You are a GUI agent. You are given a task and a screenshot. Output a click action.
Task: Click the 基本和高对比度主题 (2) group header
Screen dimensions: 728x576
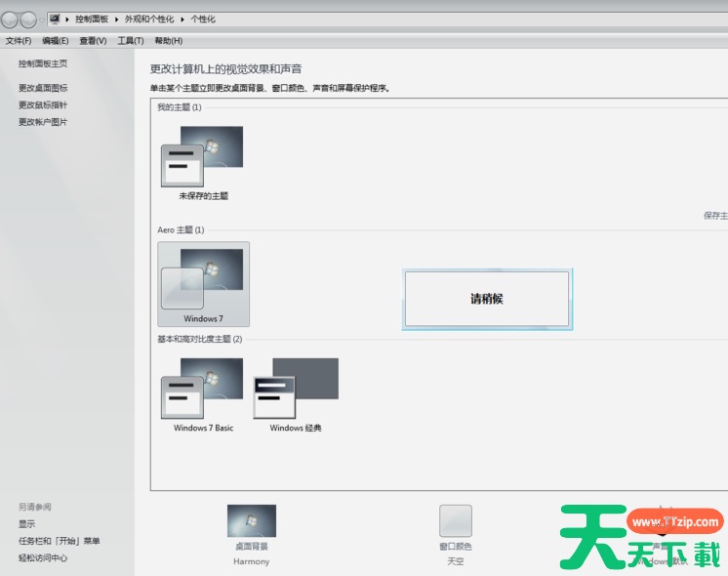tap(200, 339)
